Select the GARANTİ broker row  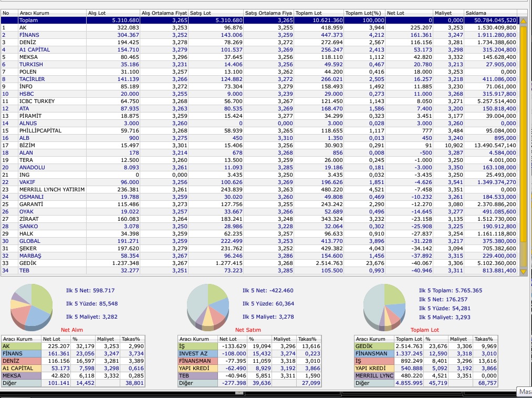pyautogui.click(x=259, y=205)
